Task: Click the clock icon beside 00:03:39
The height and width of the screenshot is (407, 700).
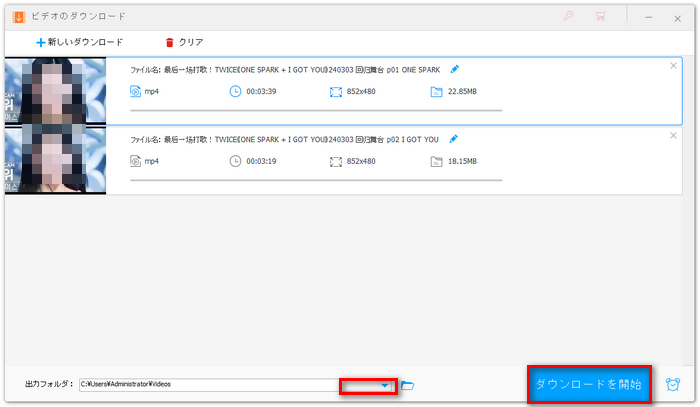Action: coord(235,91)
